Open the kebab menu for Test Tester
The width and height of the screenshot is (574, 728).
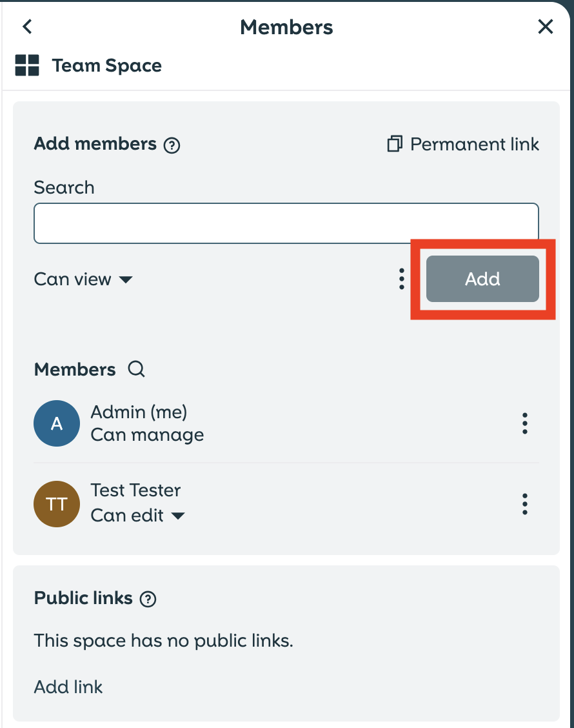(525, 504)
